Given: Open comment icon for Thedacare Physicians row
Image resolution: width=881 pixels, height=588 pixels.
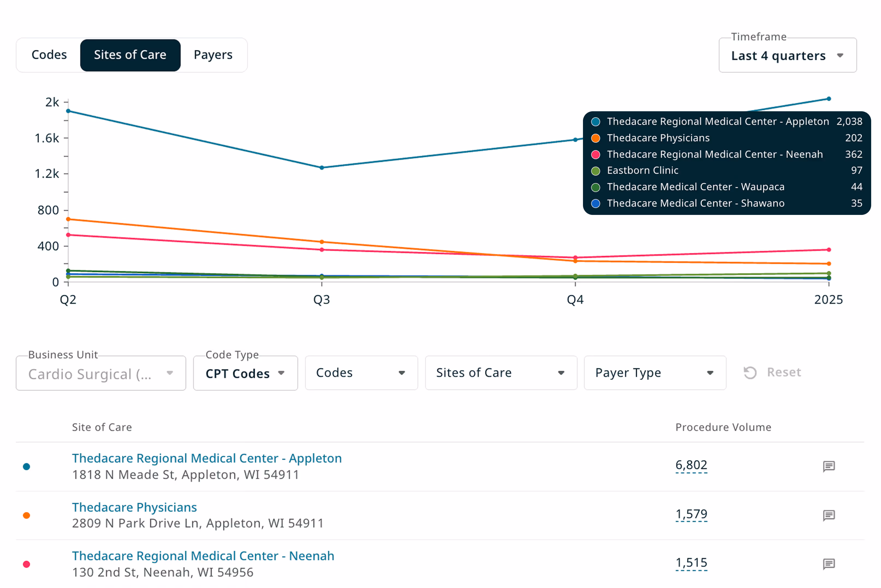Looking at the screenshot, I should coord(829,515).
